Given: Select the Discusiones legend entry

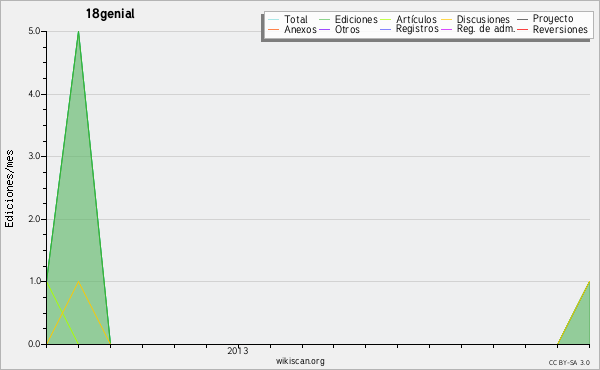Looking at the screenshot, I should tap(483, 19).
